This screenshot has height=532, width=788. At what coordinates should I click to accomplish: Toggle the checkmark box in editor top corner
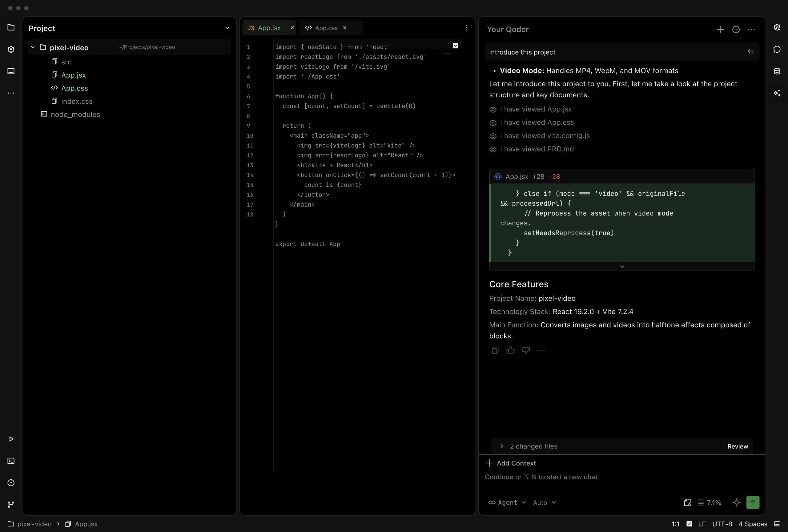tap(455, 46)
